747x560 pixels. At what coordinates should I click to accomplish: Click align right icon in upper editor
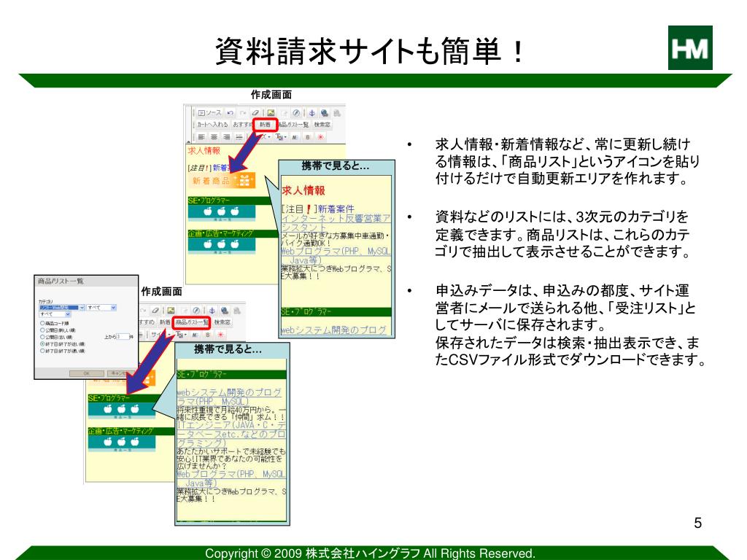click(227, 137)
